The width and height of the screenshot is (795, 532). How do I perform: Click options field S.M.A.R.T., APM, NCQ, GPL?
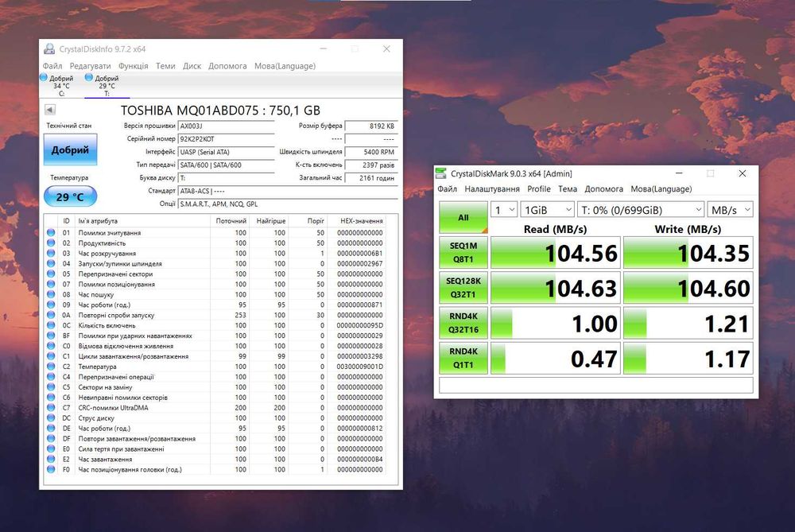tap(288, 204)
